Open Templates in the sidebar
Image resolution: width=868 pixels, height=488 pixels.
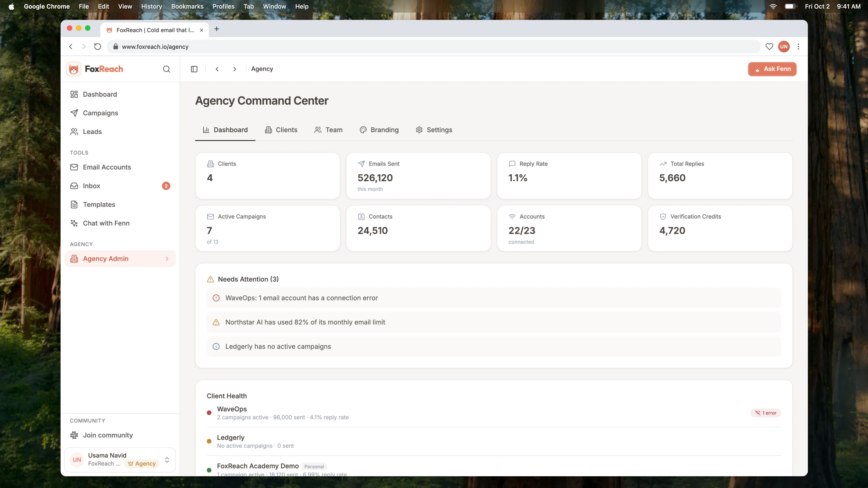(x=120, y=205)
